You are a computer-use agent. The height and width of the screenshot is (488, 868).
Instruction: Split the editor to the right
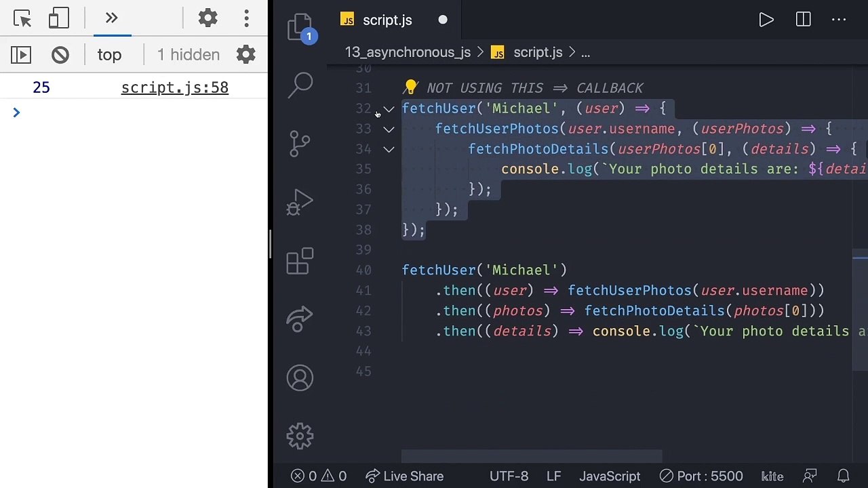click(x=803, y=20)
